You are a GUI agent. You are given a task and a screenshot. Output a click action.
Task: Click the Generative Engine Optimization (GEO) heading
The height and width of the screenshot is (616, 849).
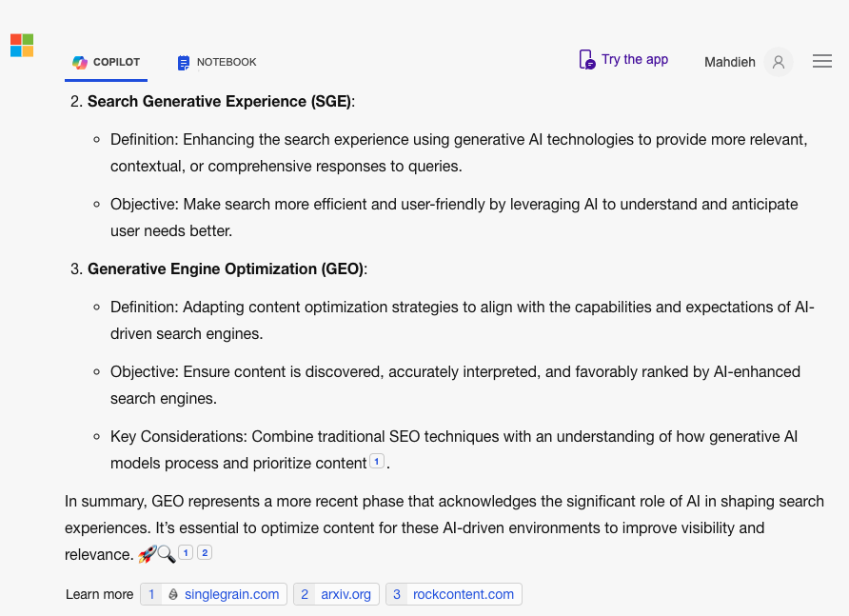pyautogui.click(x=227, y=268)
